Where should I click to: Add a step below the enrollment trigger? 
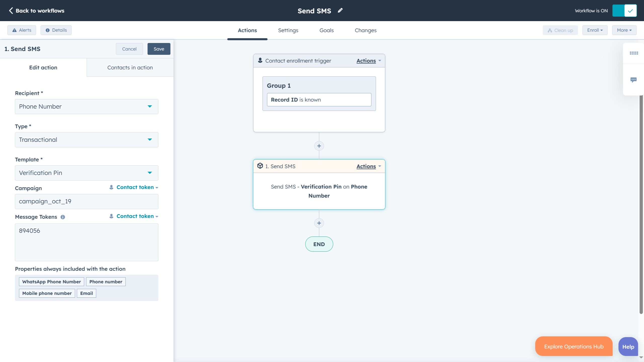coord(319,146)
